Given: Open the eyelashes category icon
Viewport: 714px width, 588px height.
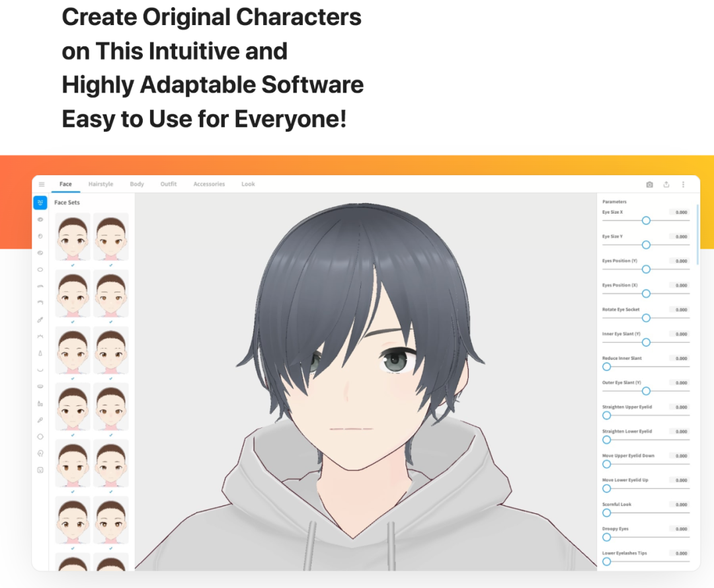Looking at the screenshot, I should 40,337.
